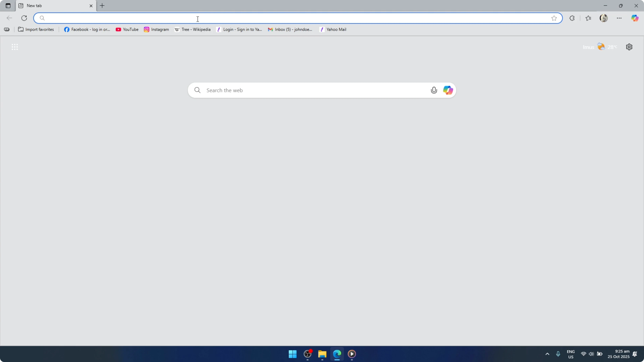Open the Inbox (5) Gmail bookmark
This screenshot has height=362, width=644.
click(x=290, y=30)
